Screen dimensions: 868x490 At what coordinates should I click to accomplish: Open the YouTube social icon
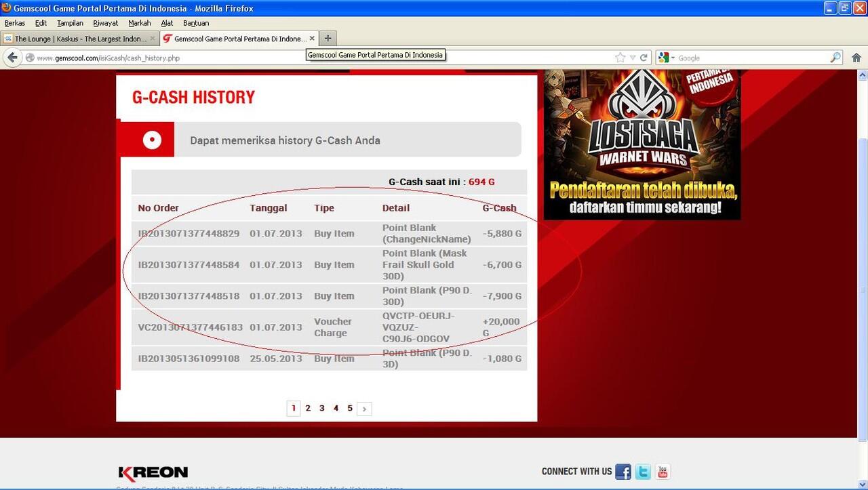[x=663, y=472]
